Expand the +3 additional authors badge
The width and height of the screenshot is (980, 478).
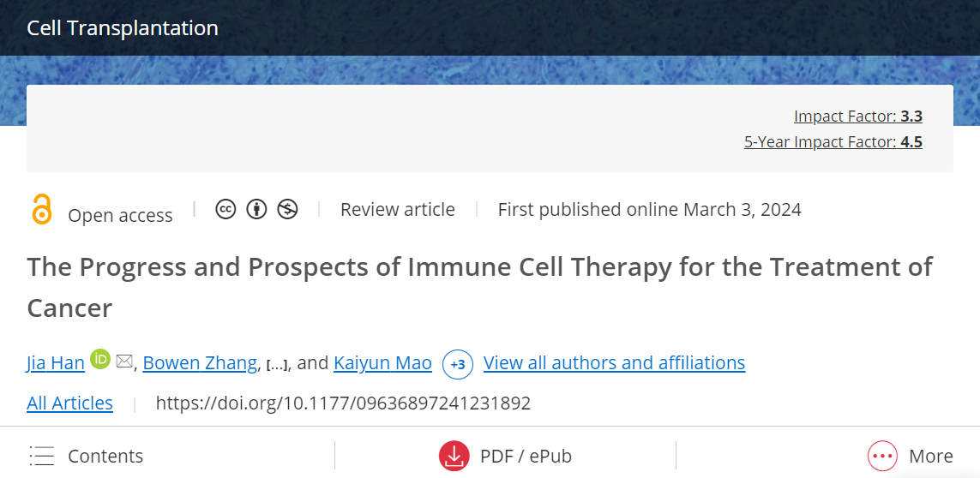click(x=458, y=364)
